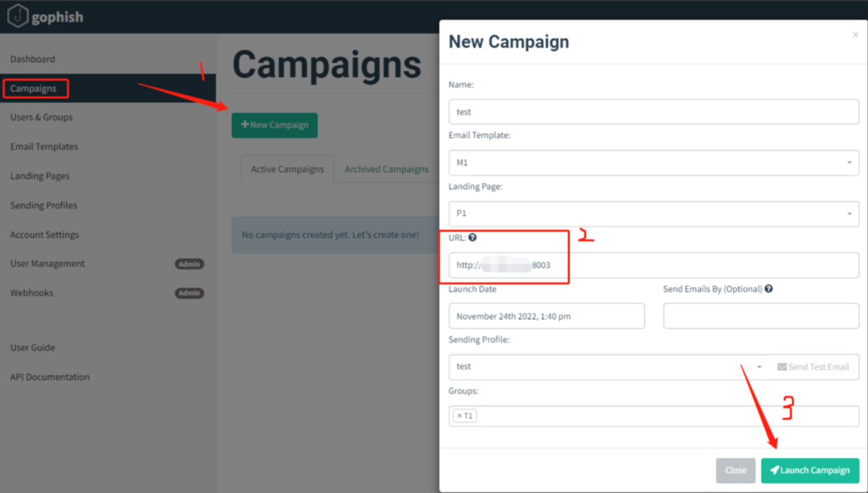
Task: Click the gophish logo icon
Action: coord(17,16)
